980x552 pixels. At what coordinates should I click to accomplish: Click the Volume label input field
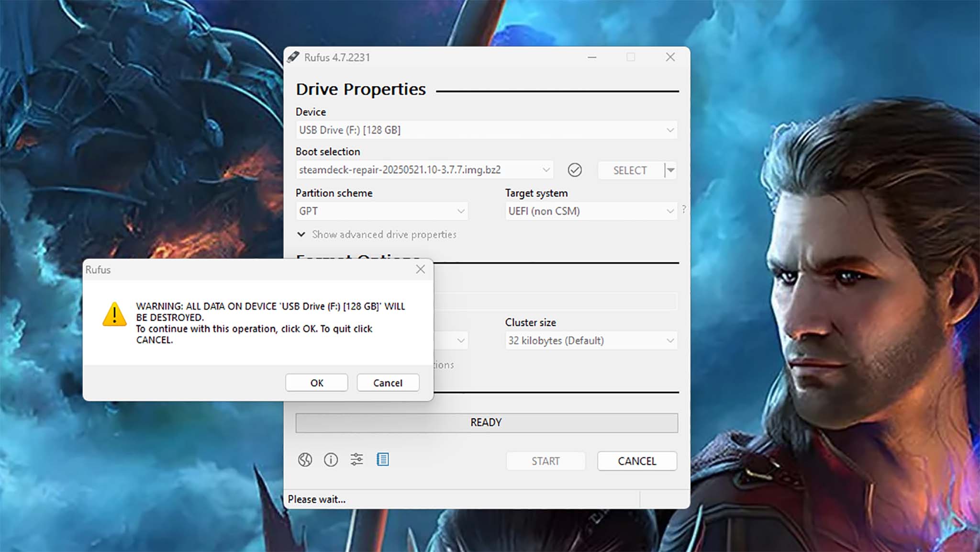click(555, 302)
